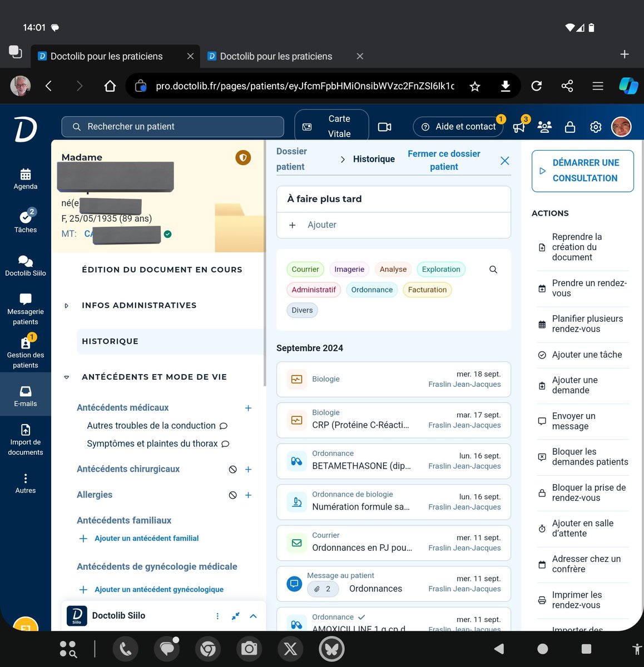Search history documents with magnifier icon
The image size is (644, 667).
(x=493, y=270)
